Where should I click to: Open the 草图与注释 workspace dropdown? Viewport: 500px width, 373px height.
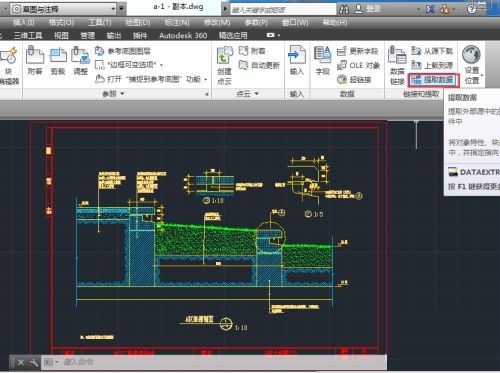pyautogui.click(x=63, y=9)
